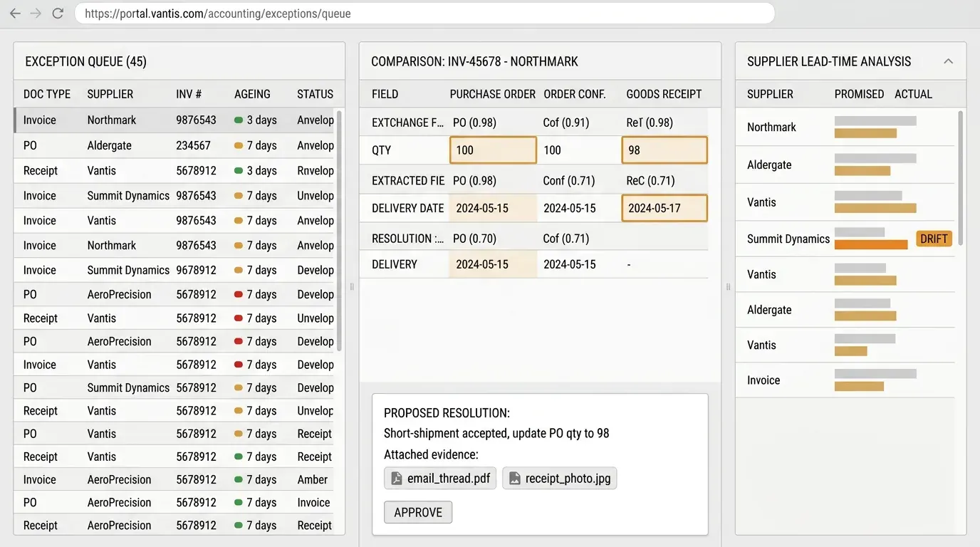Click Summit Dynamics in the lead-time supplier list
The height and width of the screenshot is (547, 980).
point(788,239)
